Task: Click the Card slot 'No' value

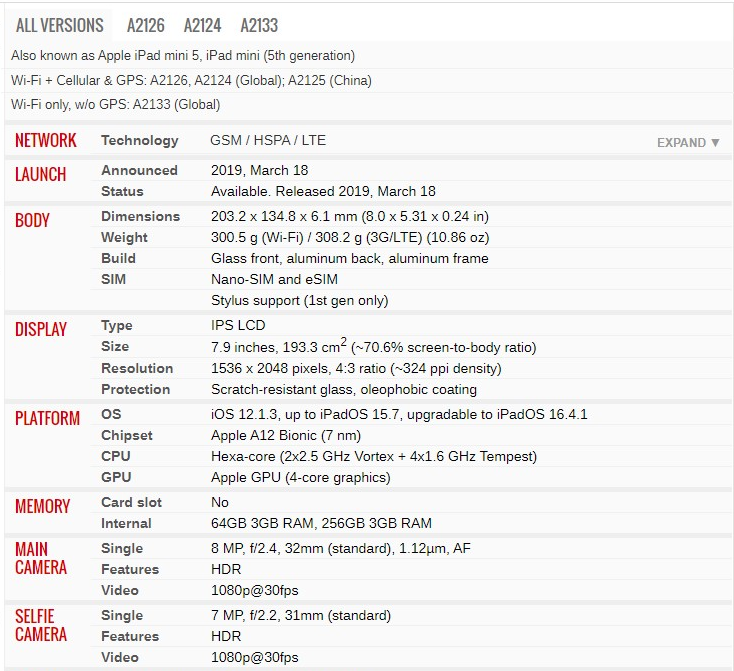Action: coord(220,502)
